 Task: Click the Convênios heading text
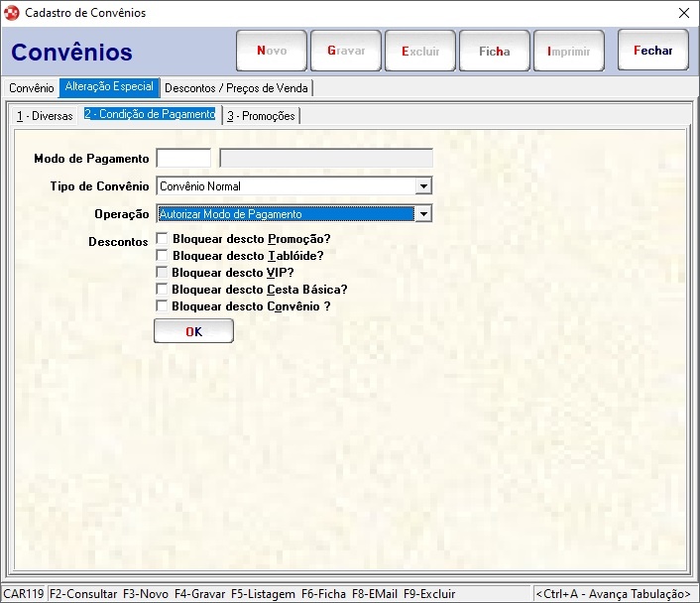click(x=71, y=53)
